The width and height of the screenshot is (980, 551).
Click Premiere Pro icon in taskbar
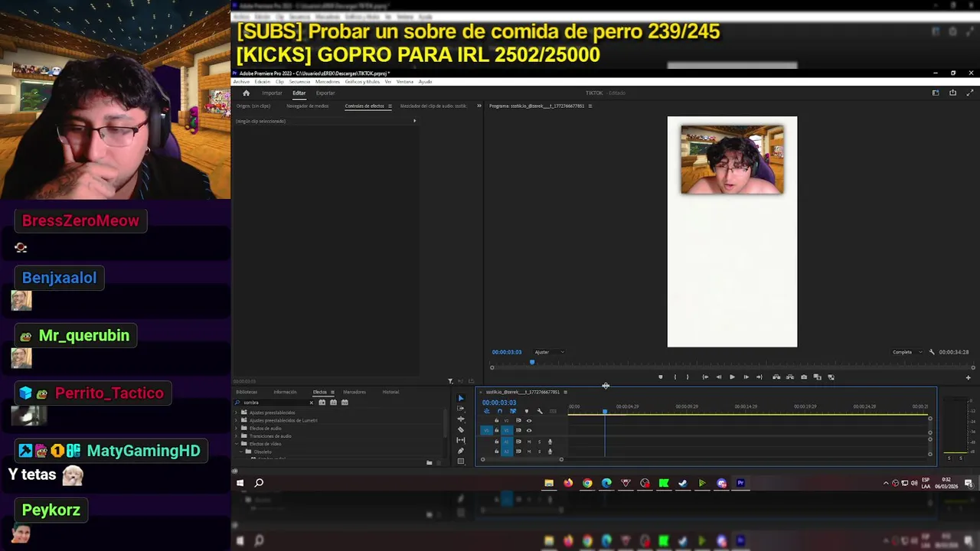click(x=740, y=483)
